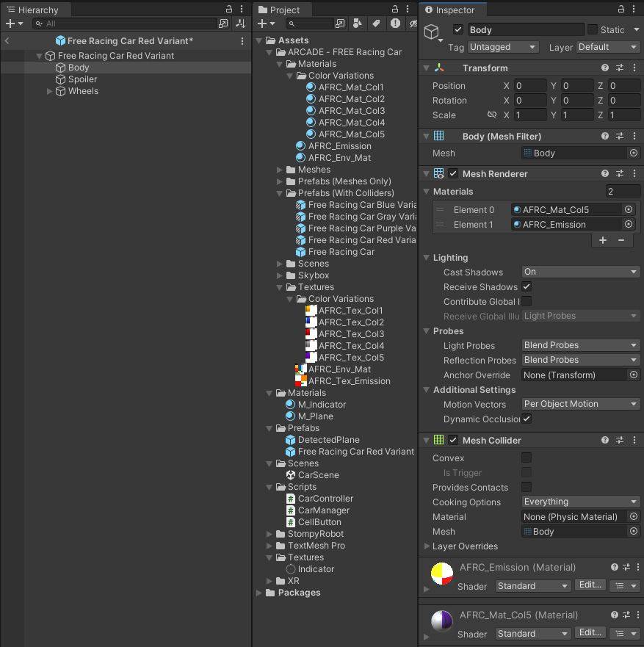Select AFRC_Mat_Col3 material asset
Viewport: 644px width, 647px height.
tap(352, 111)
